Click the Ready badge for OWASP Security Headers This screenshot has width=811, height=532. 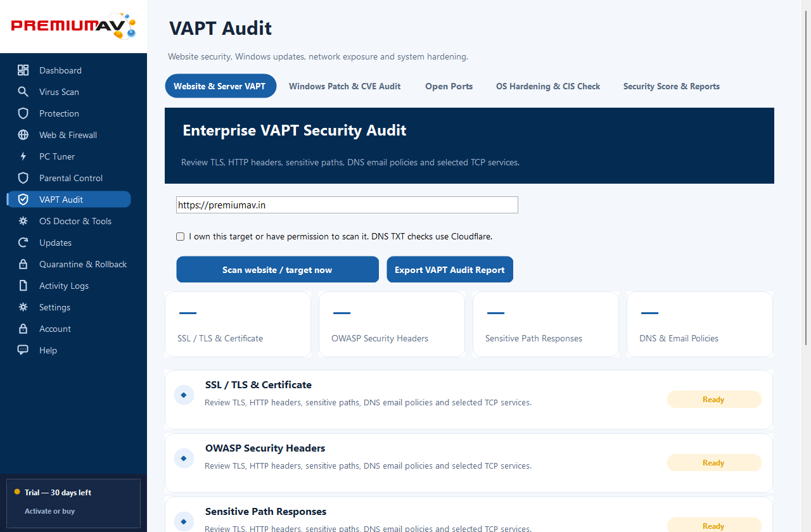pos(713,463)
